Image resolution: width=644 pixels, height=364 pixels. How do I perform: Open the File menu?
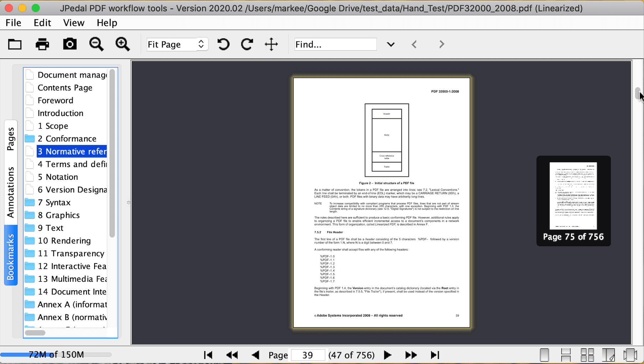pos(14,23)
